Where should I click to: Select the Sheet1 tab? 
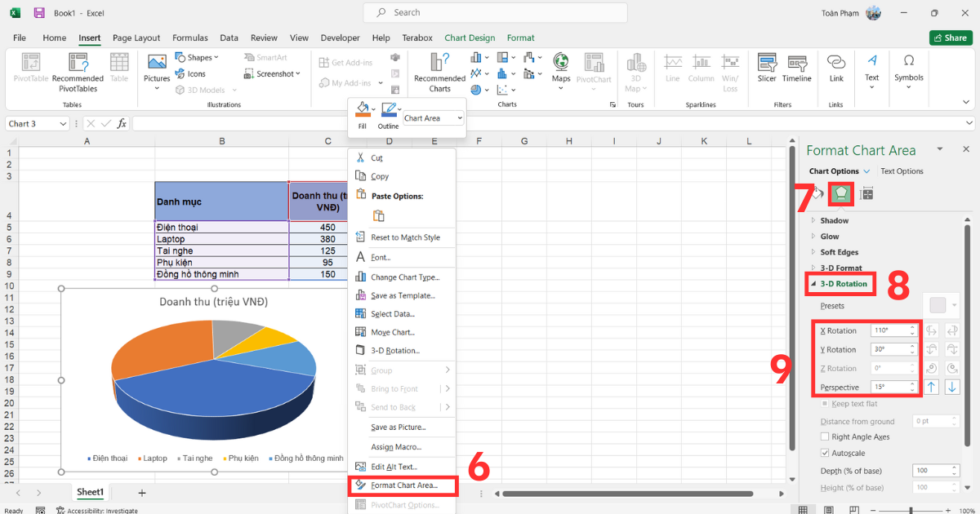point(91,492)
